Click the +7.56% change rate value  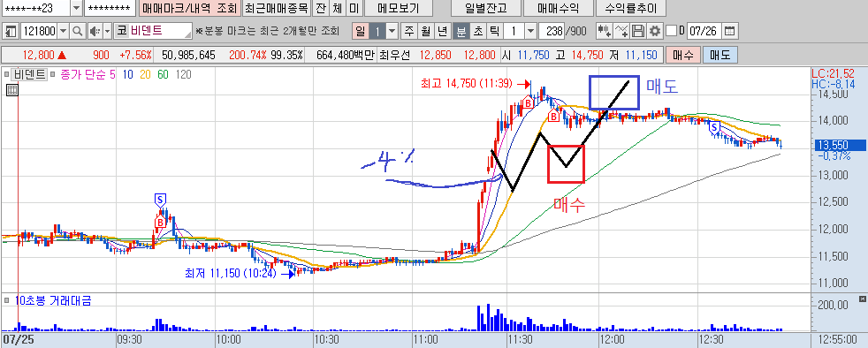point(135,56)
